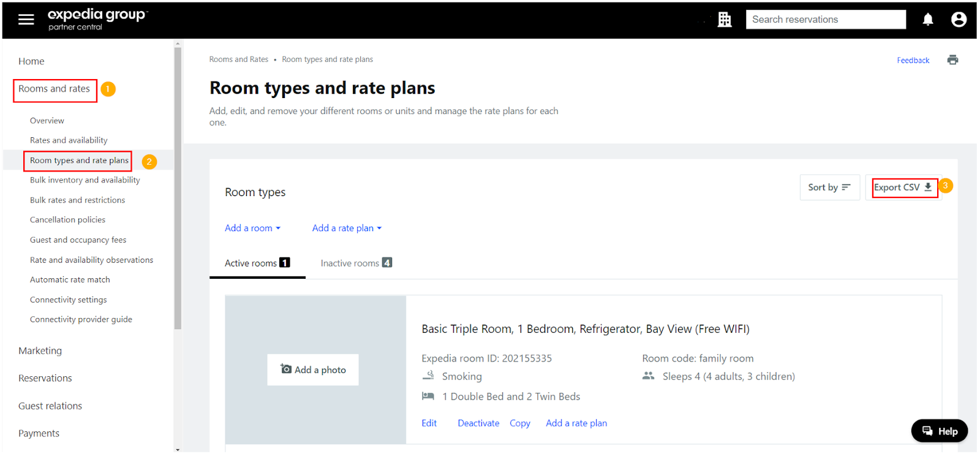This screenshot has width=980, height=459.
Task: Open Rates and availability
Action: 69,140
